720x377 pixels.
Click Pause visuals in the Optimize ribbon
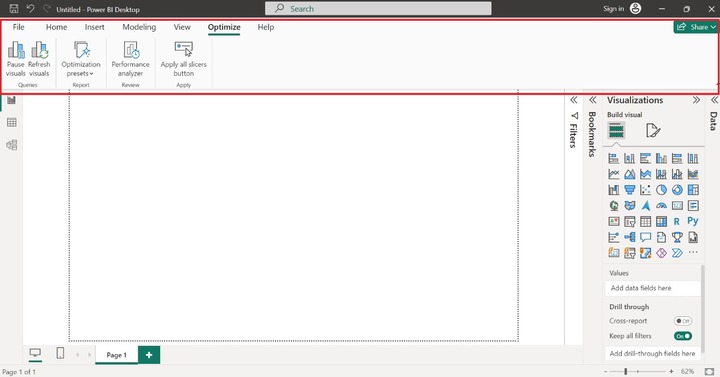16,59
